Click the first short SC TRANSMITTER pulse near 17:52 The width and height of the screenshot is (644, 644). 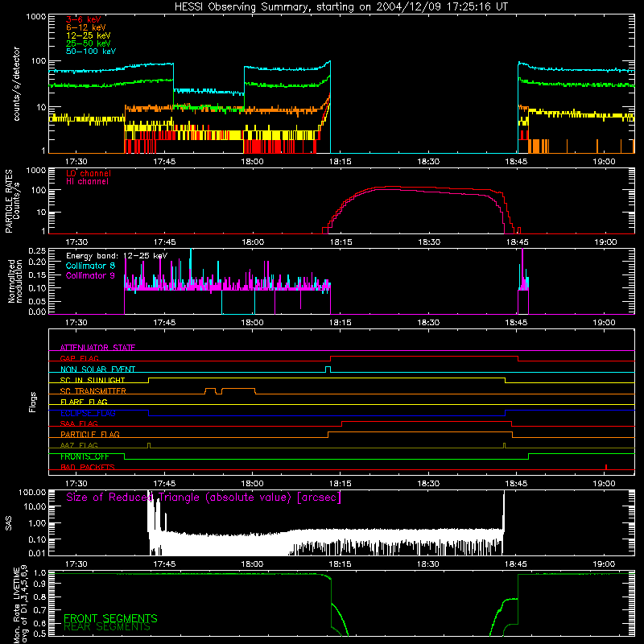(x=210, y=390)
